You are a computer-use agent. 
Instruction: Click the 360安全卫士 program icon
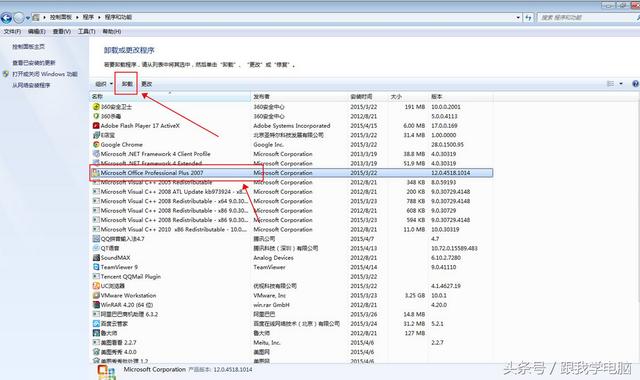click(96, 107)
